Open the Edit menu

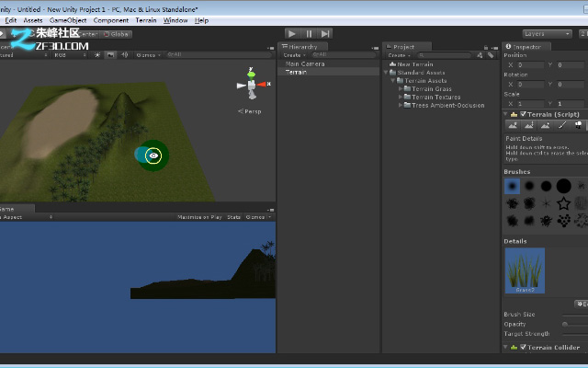[10, 20]
